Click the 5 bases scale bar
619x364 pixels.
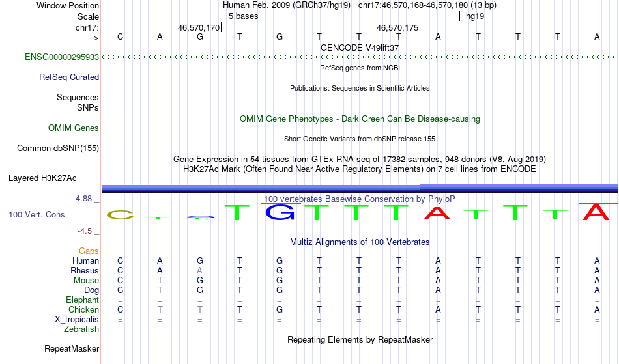360,16
